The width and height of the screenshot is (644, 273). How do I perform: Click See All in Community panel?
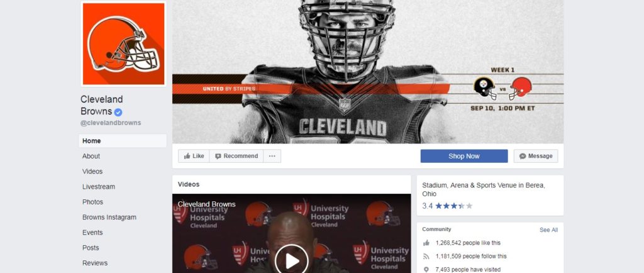[x=548, y=230]
